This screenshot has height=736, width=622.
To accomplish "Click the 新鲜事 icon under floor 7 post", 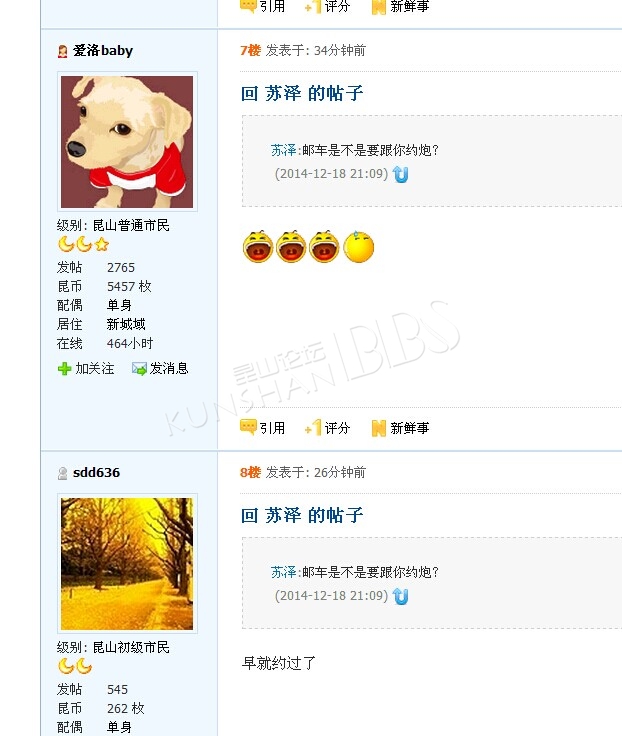I will point(378,428).
